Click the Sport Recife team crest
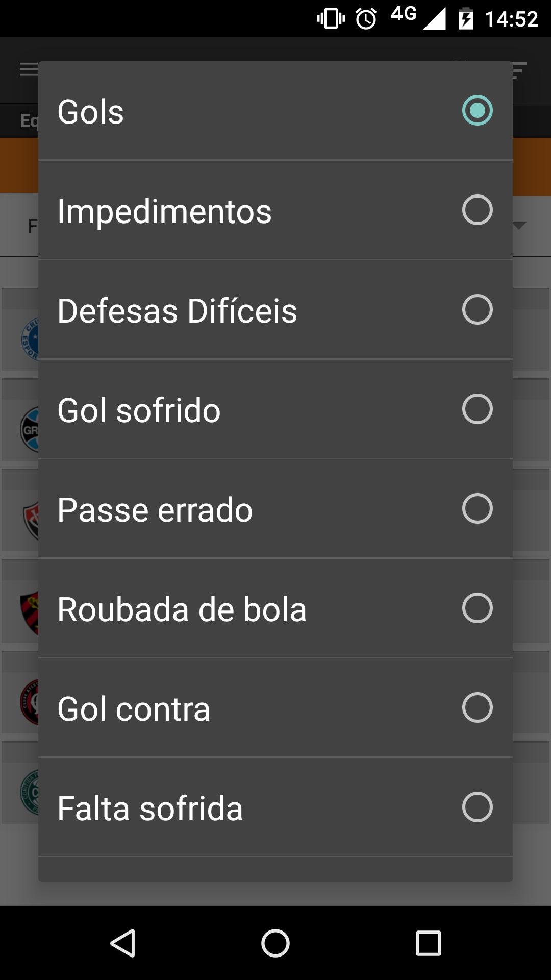 pos(29,611)
